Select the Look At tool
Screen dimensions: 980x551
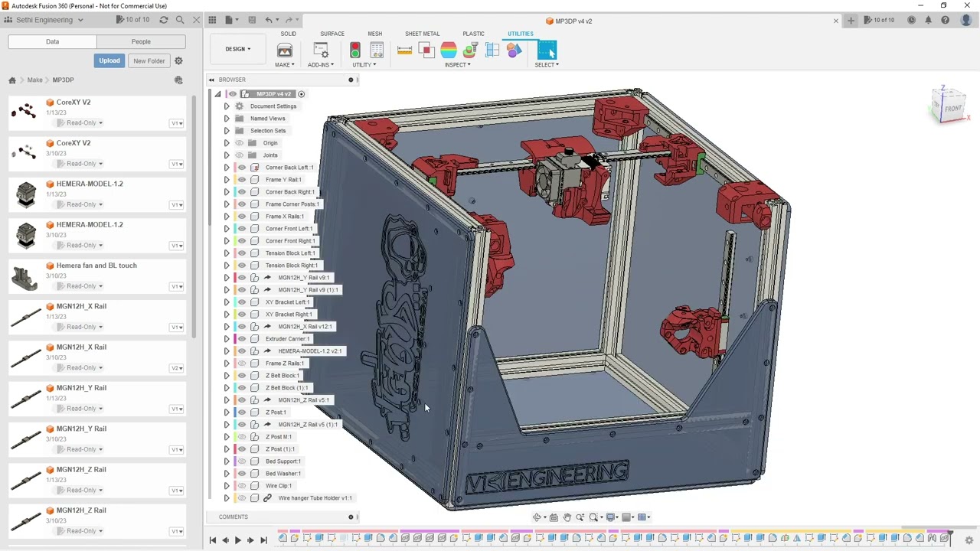554,517
